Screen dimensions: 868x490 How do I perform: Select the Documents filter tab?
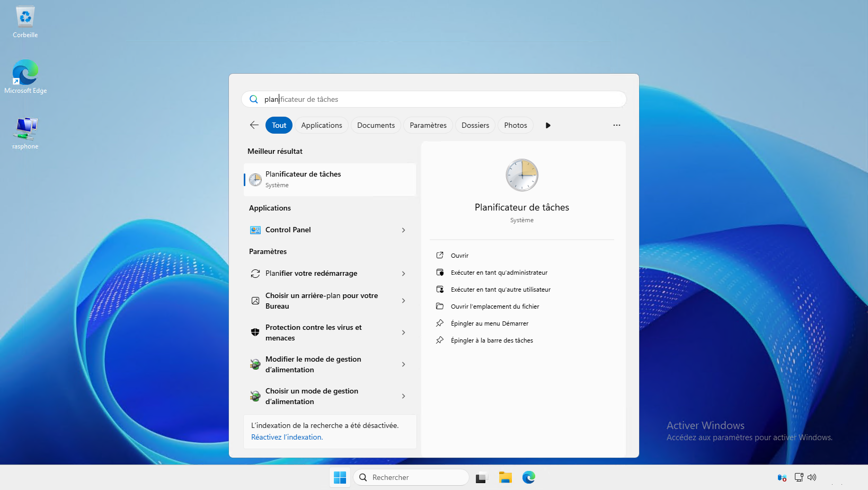pos(376,125)
